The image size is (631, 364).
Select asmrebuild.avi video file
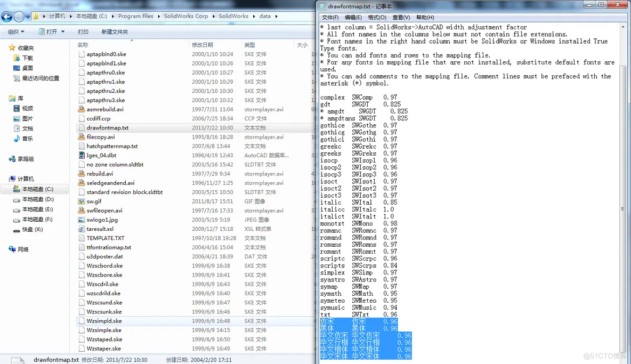(x=105, y=109)
